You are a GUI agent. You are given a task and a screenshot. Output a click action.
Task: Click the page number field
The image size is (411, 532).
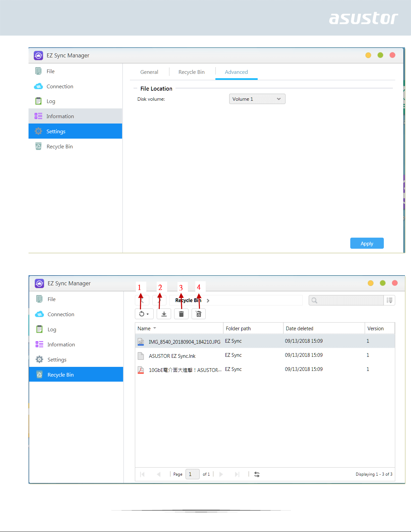[x=192, y=474]
